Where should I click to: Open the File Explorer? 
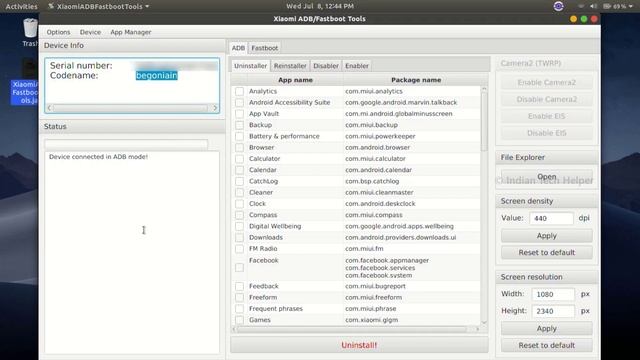click(x=547, y=177)
